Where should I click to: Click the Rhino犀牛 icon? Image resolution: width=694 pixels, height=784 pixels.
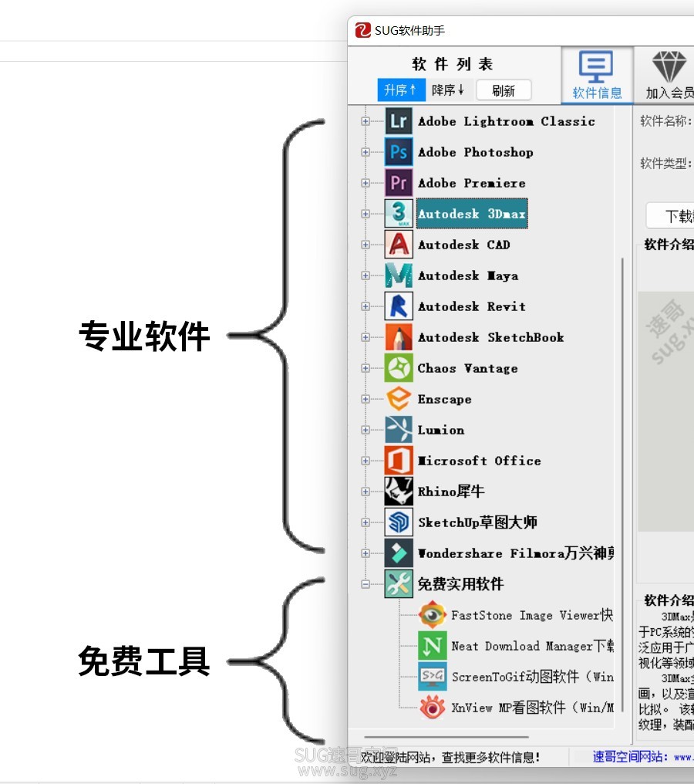pyautogui.click(x=399, y=492)
